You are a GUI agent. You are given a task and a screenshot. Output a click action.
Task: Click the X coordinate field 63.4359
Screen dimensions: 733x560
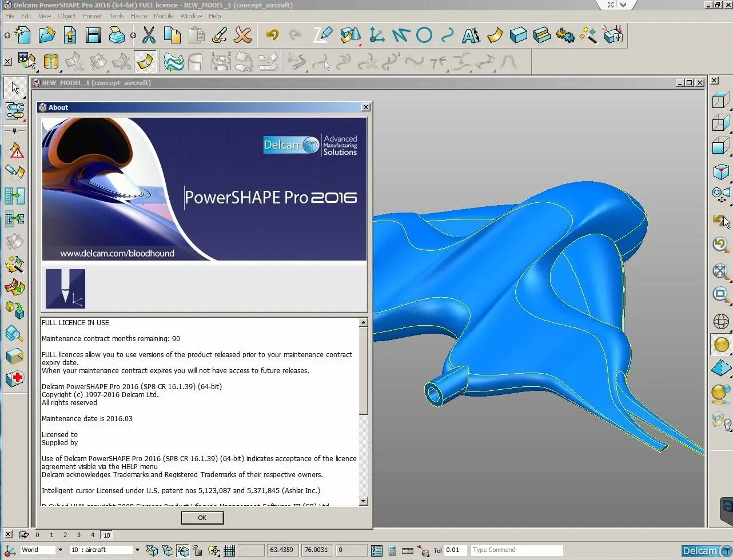coord(282,550)
